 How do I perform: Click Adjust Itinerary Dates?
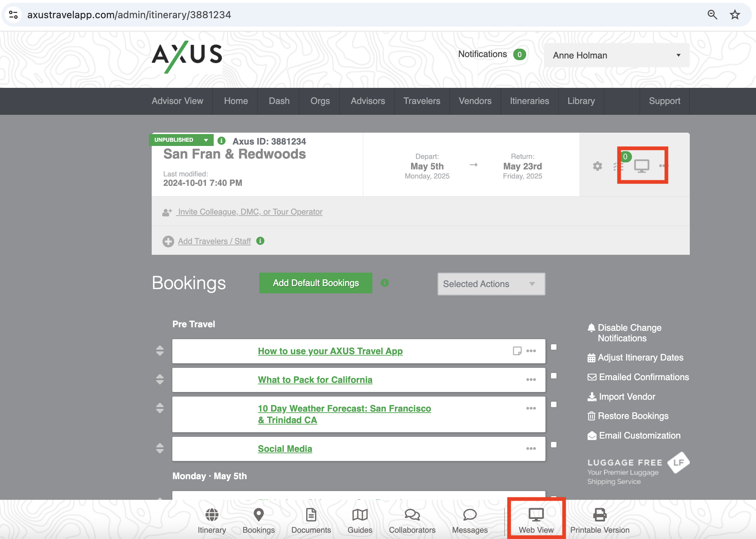coord(635,357)
